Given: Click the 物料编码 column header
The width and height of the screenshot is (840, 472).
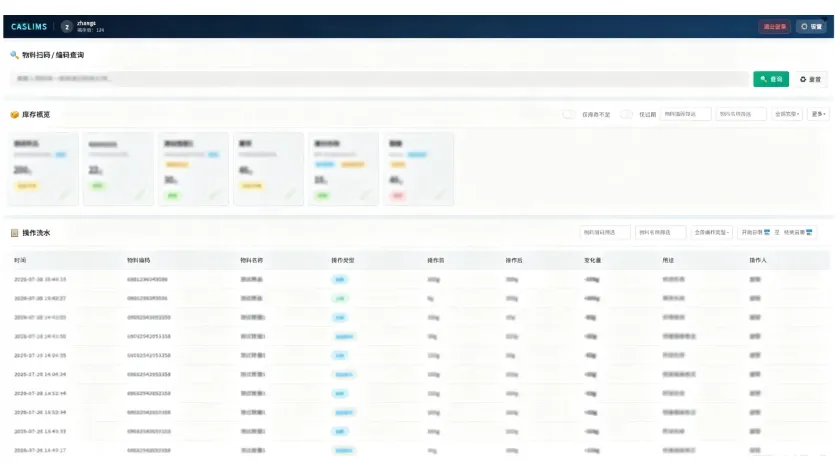Looking at the screenshot, I should (x=139, y=260).
